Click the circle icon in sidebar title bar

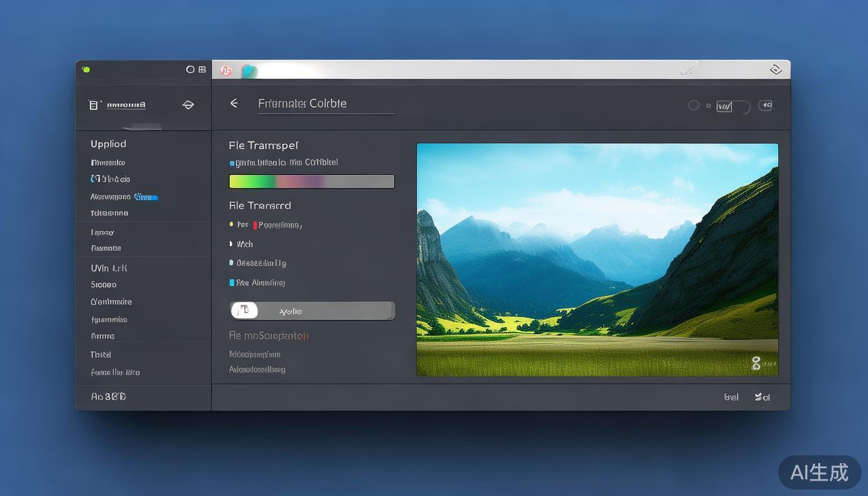pyautogui.click(x=190, y=70)
